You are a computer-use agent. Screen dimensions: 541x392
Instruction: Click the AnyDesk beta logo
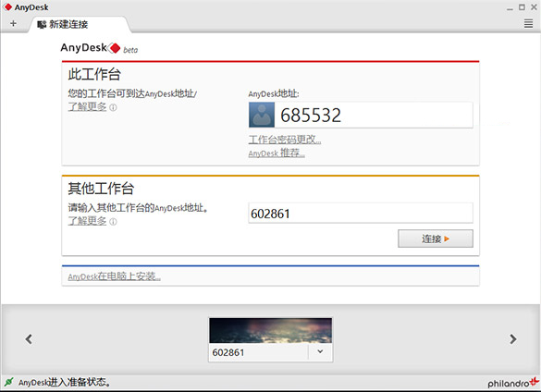point(99,48)
